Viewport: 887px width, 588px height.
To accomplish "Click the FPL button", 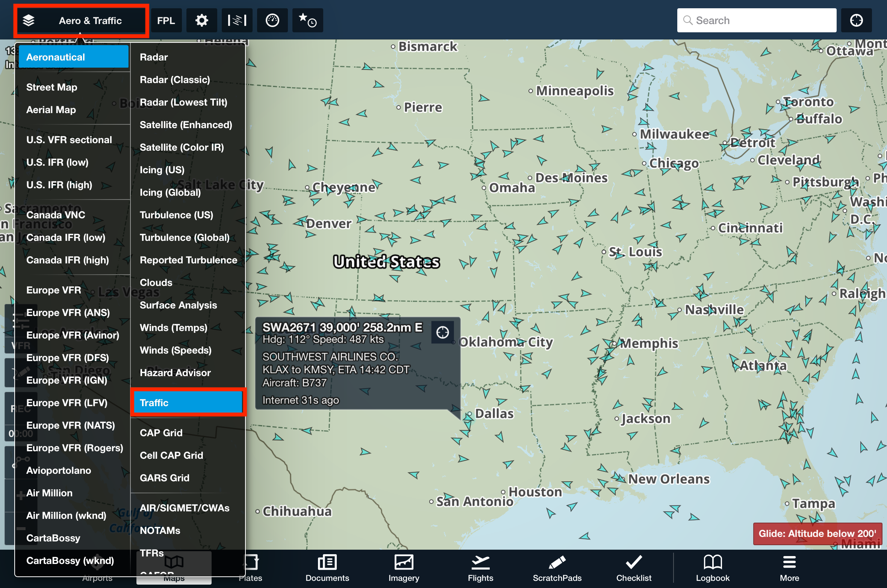I will tap(166, 20).
